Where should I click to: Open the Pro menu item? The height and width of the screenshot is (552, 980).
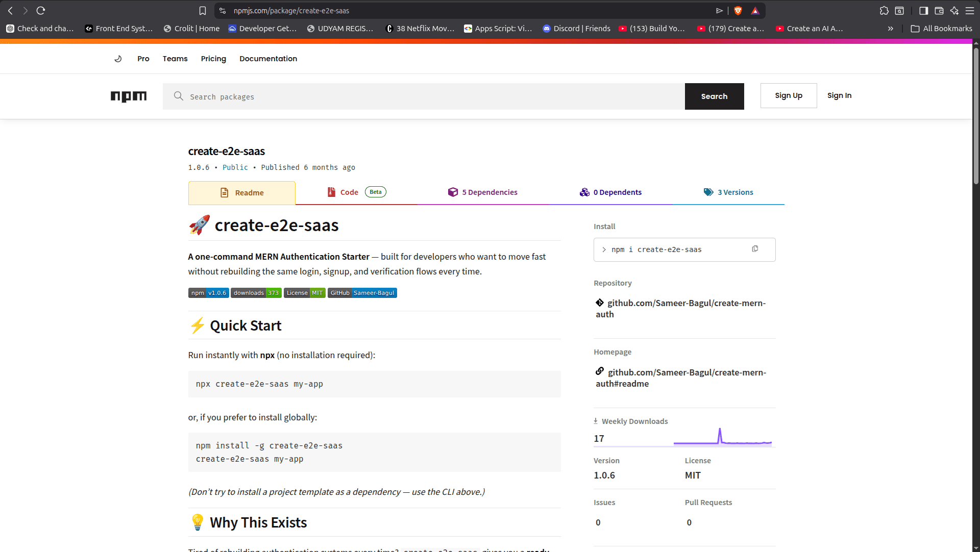(x=143, y=59)
